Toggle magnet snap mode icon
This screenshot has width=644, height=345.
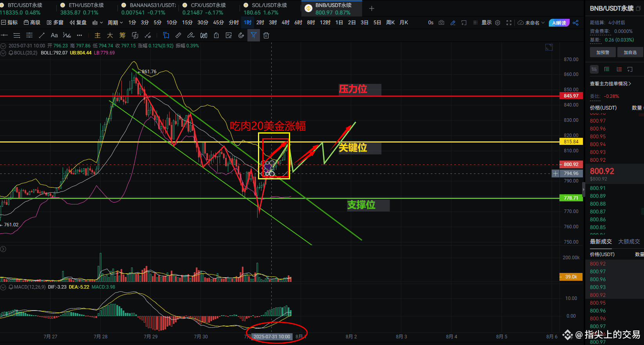click(241, 35)
